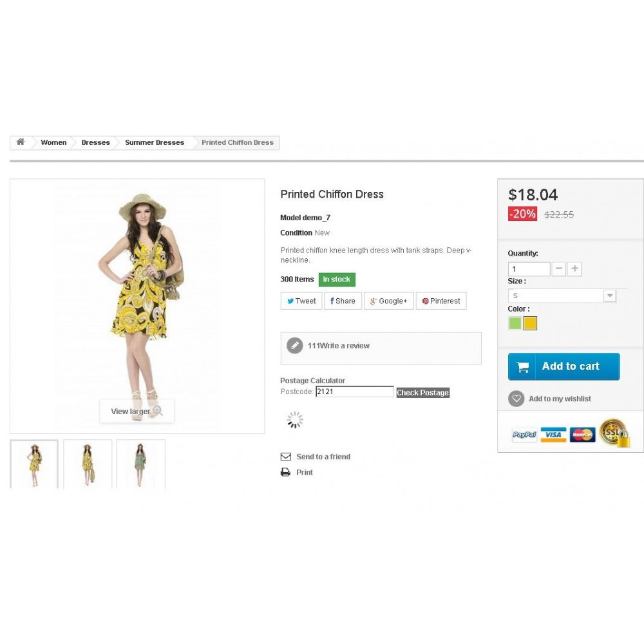Click the envelope icon for Send to a friend
The image size is (644, 644).
tap(285, 457)
